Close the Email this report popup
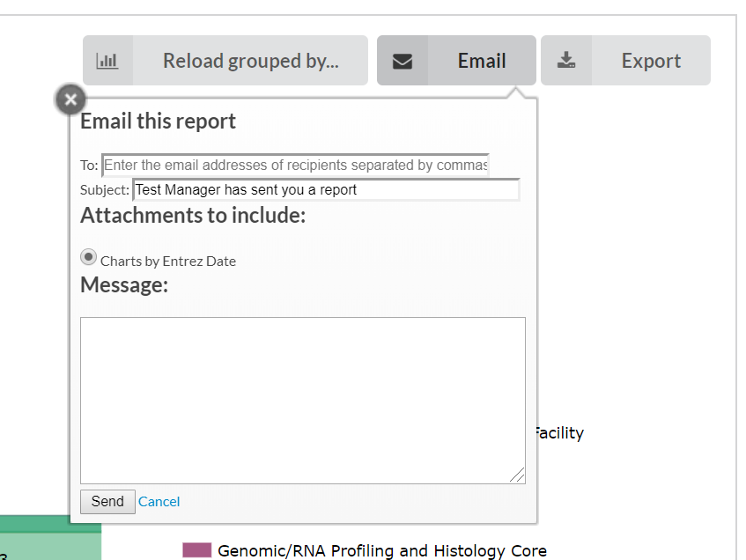This screenshot has height=560, width=746. [x=70, y=99]
